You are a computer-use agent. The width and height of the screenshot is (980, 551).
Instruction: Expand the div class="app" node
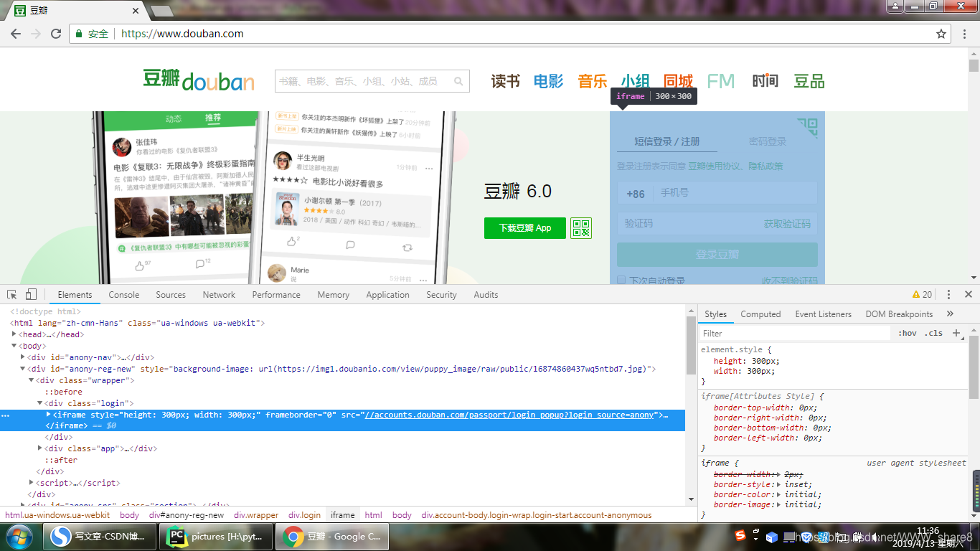(40, 448)
